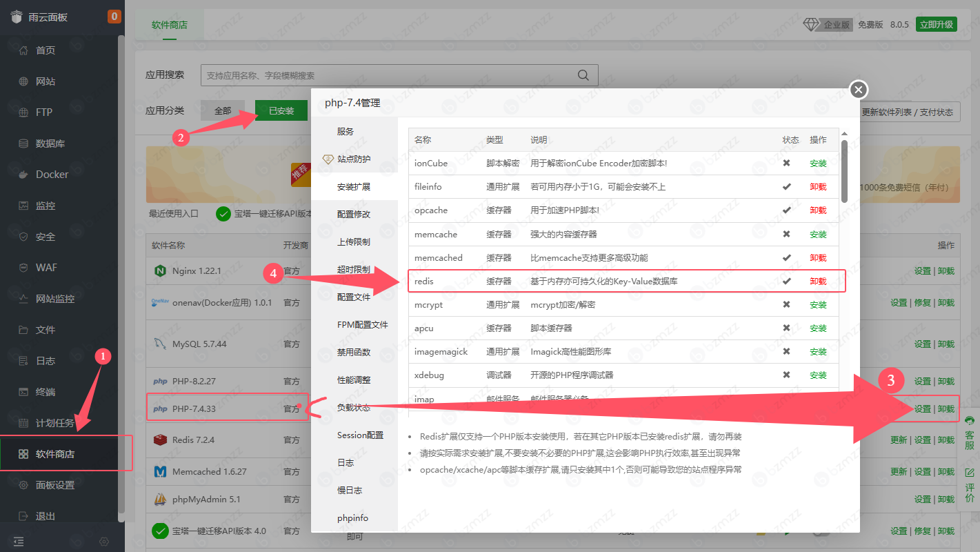Click the 网站 globe icon in sidebar
The image size is (980, 552).
pos(23,81)
